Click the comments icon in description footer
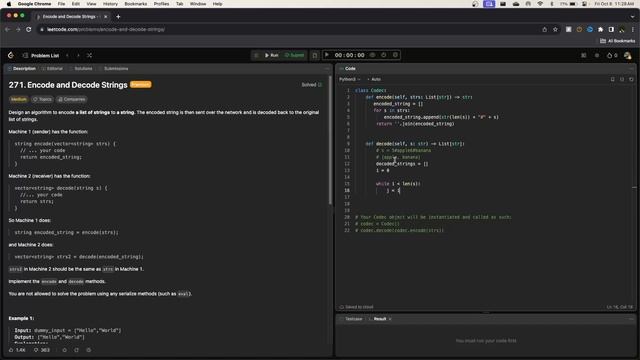640x360 pixels. click(64, 350)
